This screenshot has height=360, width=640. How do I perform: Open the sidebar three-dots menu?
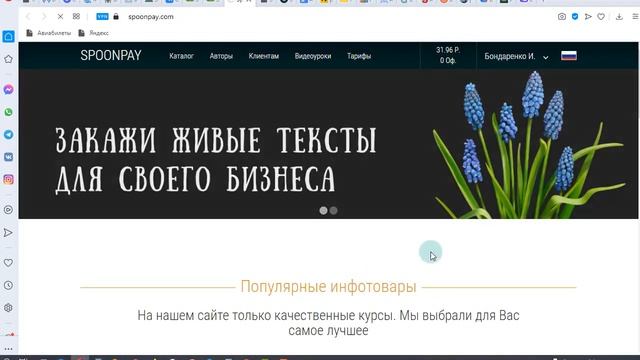(x=8, y=349)
